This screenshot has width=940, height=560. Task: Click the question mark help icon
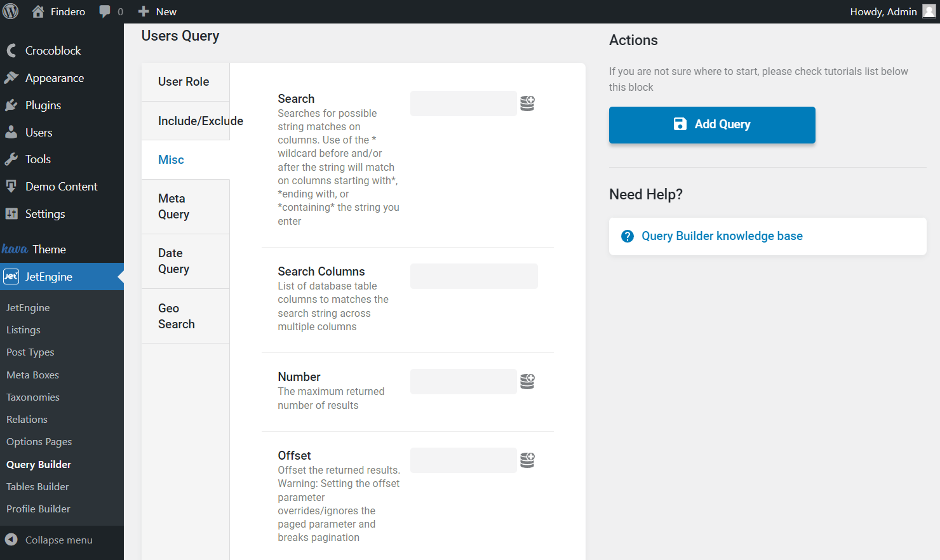click(x=628, y=236)
